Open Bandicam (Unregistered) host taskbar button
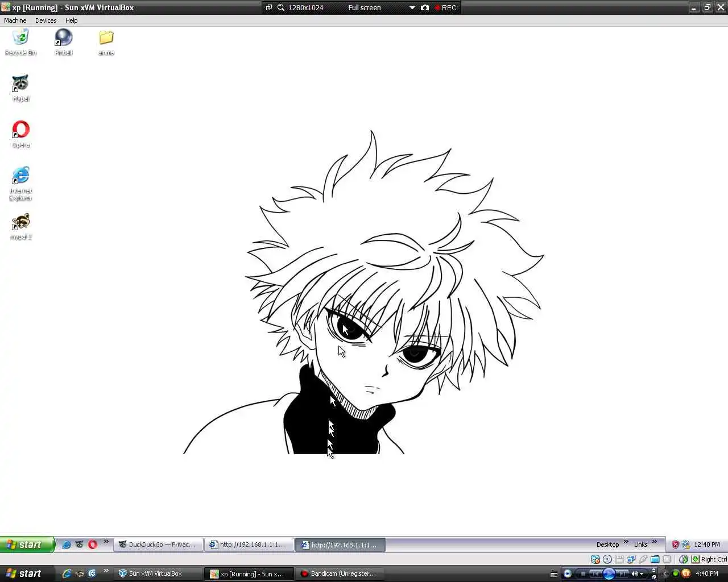This screenshot has width=728, height=582. (x=340, y=573)
